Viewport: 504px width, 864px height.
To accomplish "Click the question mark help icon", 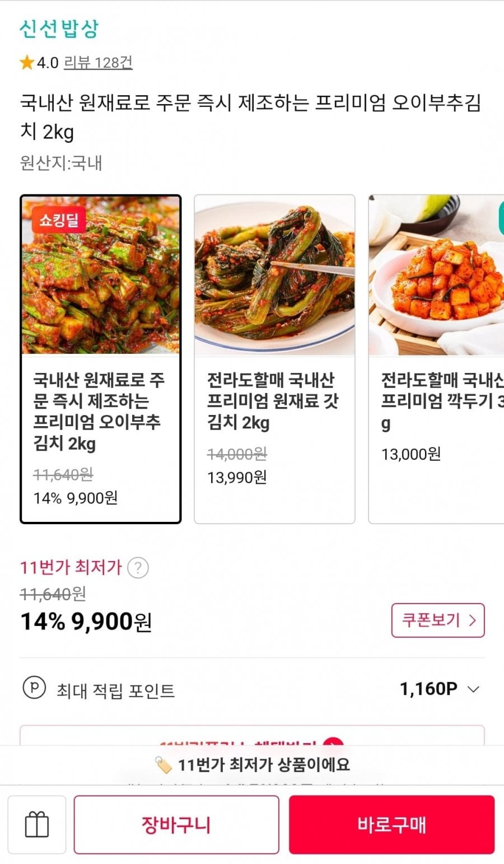I will click(x=138, y=568).
